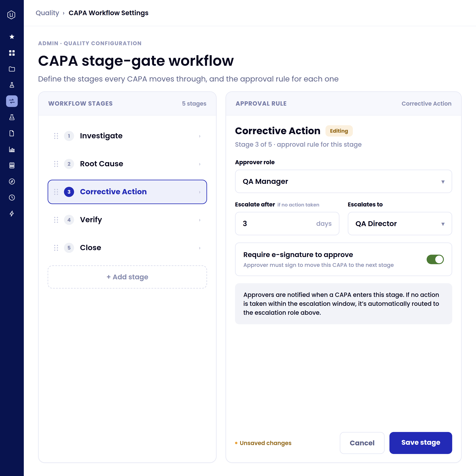
Task: Click the hexagon app logo in sidebar
Action: pos(12,15)
